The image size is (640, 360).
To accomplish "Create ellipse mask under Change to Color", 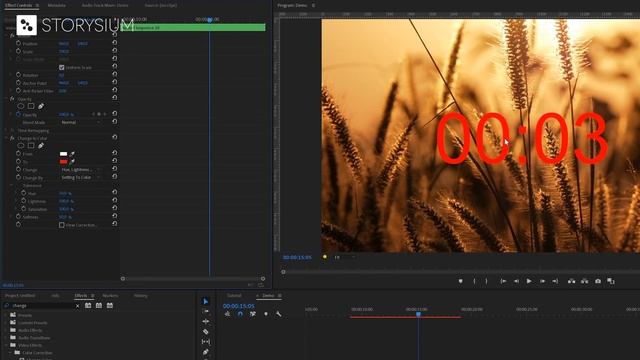I will 21,145.
